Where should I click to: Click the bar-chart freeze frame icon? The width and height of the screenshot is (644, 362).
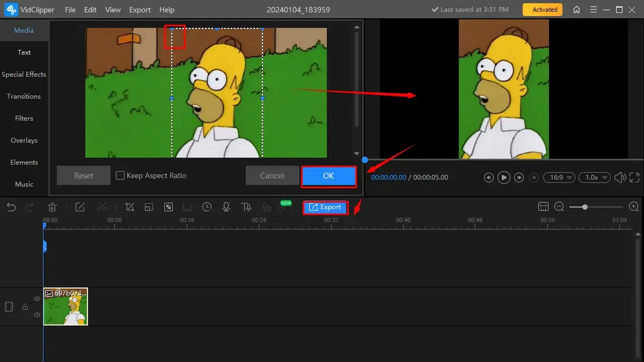(x=187, y=207)
